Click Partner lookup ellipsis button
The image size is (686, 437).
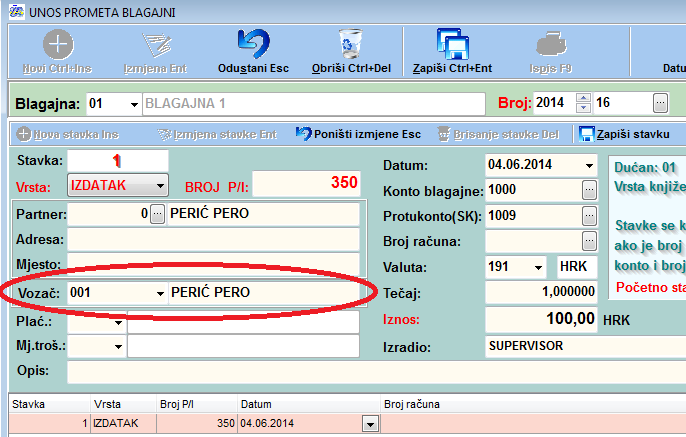click(158, 214)
